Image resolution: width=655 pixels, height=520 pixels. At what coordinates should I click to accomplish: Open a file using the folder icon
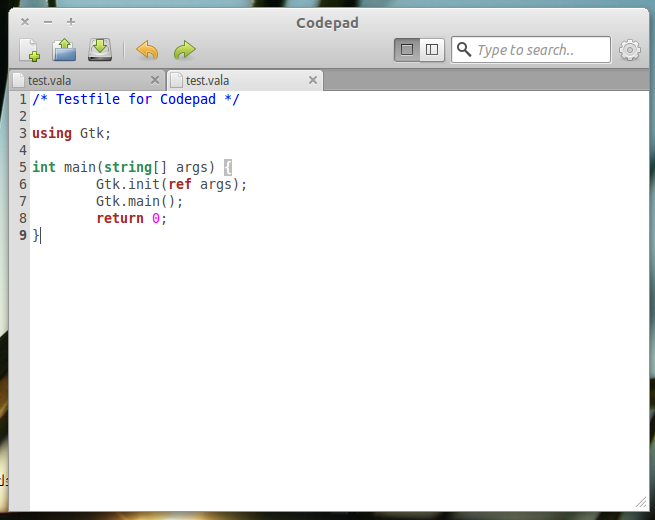[64, 50]
